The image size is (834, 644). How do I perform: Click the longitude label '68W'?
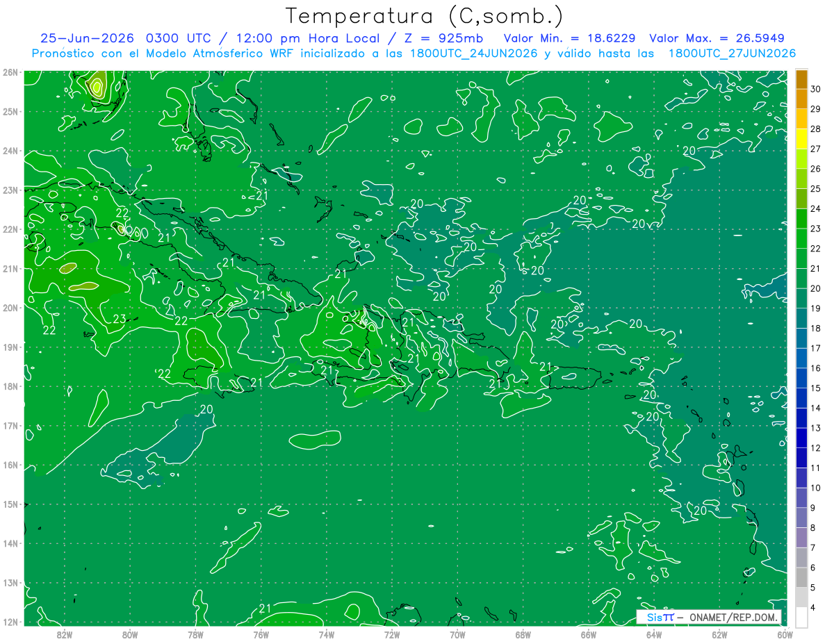[x=523, y=634]
